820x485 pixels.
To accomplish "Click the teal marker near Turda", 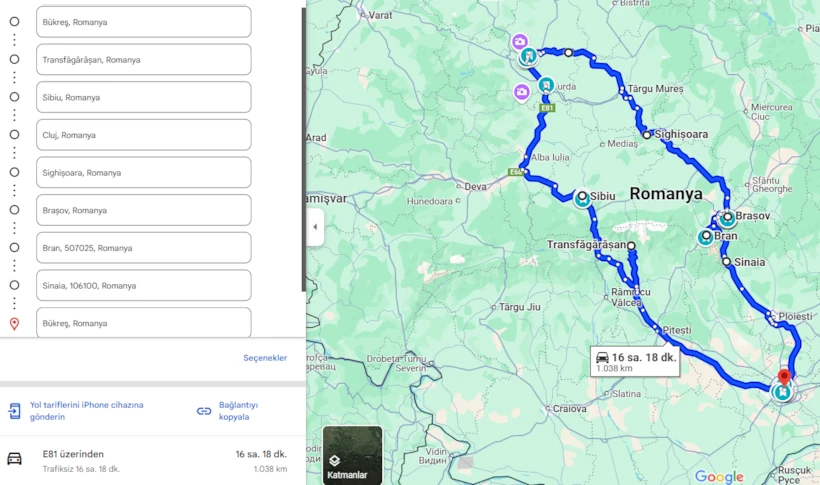I will (546, 85).
